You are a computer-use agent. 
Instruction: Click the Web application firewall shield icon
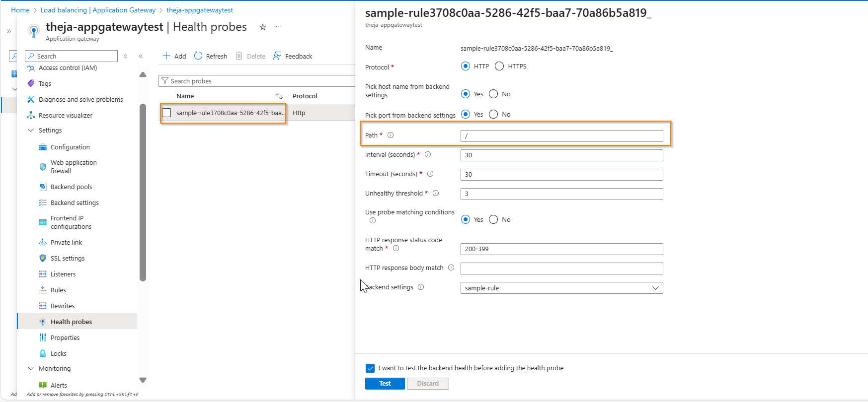tap(43, 167)
